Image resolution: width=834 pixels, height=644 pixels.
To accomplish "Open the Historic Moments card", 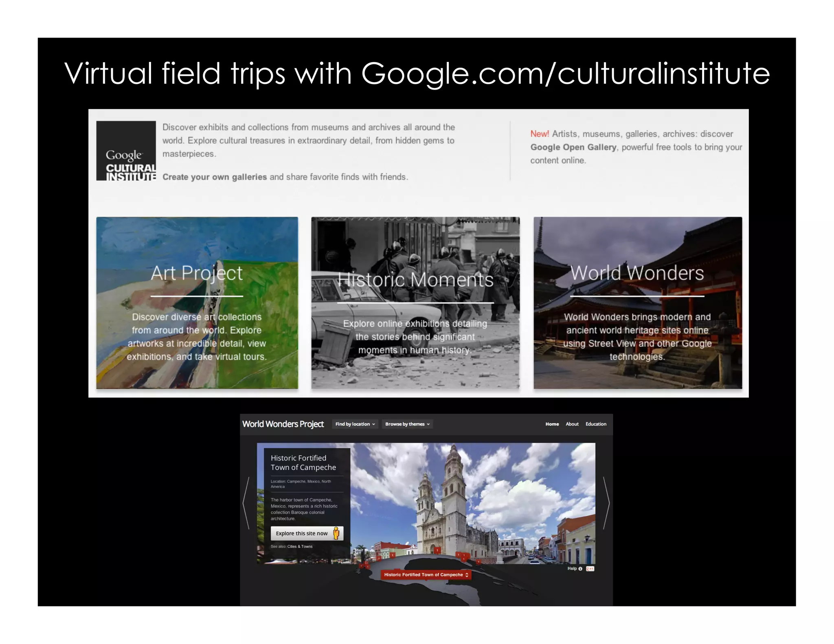I will coord(415,303).
